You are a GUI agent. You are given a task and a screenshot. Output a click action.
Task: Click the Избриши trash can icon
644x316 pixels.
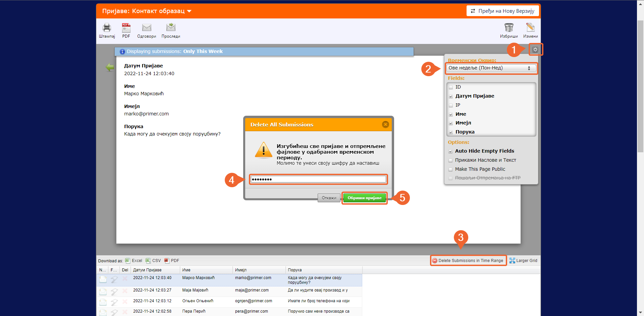coord(509,28)
